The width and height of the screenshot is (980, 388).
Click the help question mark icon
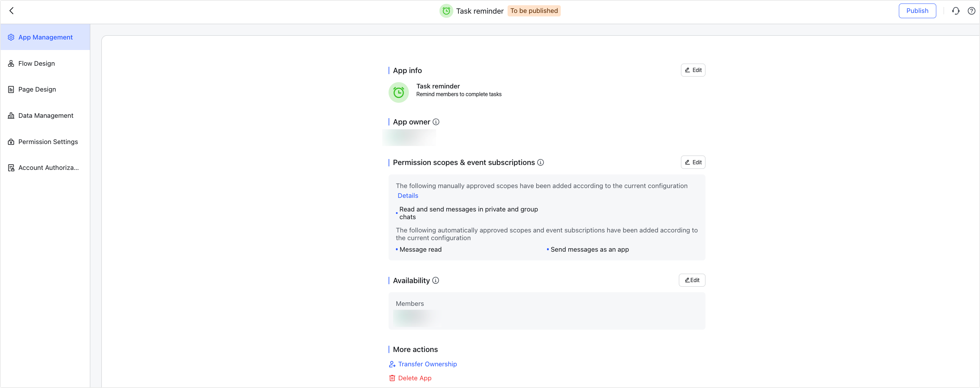click(971, 10)
